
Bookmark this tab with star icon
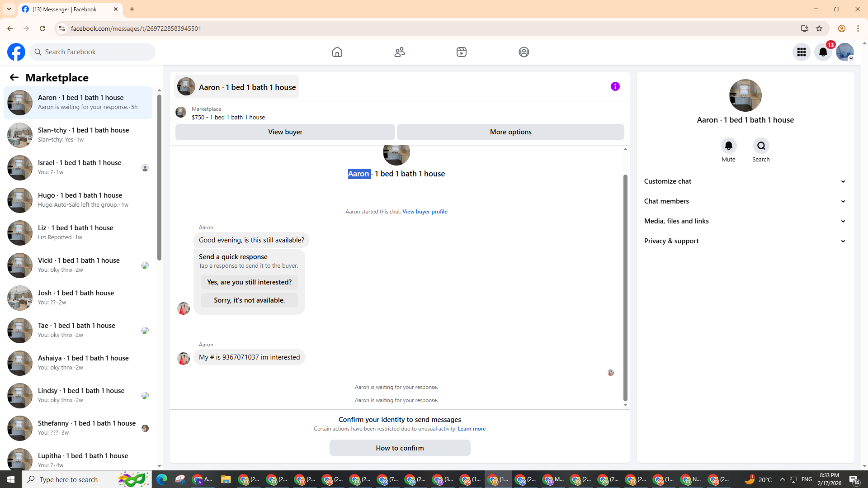click(819, 28)
